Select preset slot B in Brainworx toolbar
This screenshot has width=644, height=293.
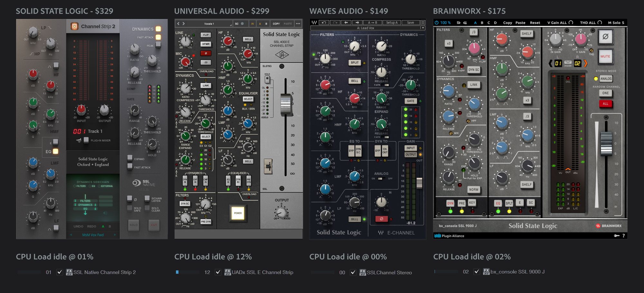(482, 23)
